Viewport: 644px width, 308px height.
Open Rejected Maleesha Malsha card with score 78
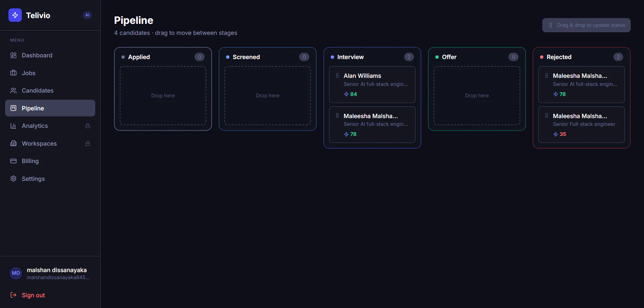click(x=582, y=85)
